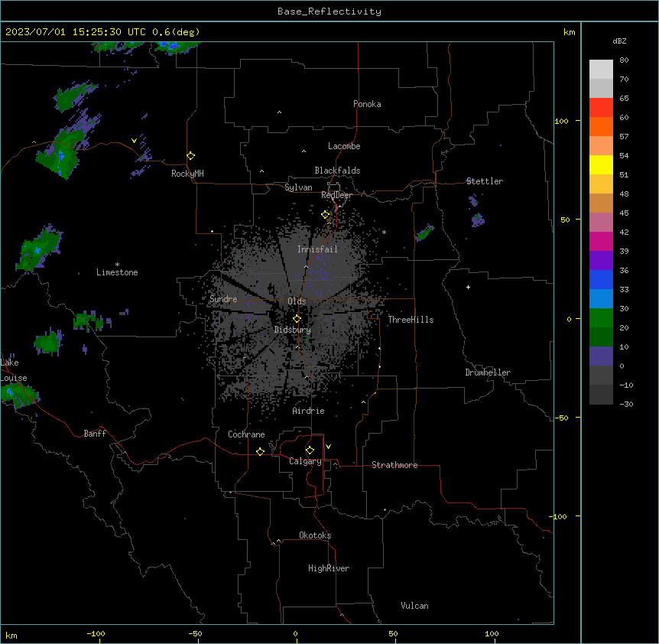Image resolution: width=659 pixels, height=644 pixels.
Task: Click the dBZ legend unit label
Action: [619, 41]
